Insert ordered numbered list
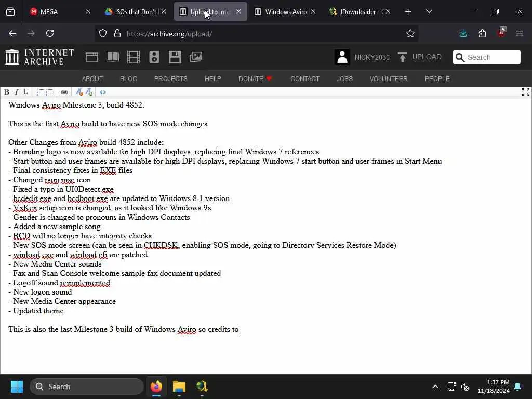This screenshot has width=532, height=399. pyautogui.click(x=40, y=92)
